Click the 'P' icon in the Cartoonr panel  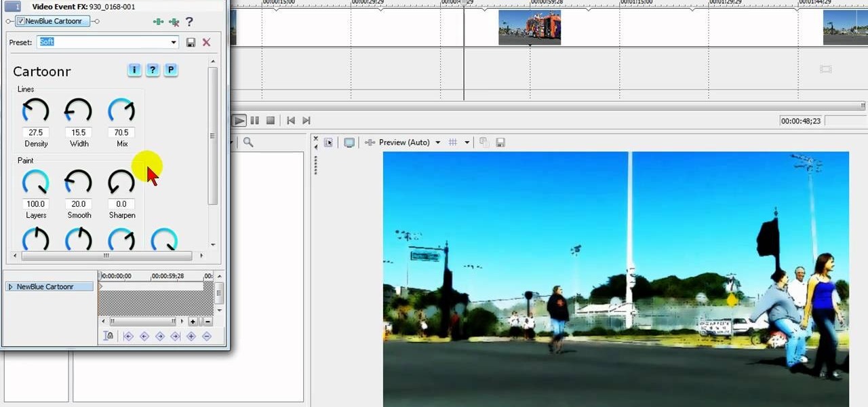[x=171, y=70]
